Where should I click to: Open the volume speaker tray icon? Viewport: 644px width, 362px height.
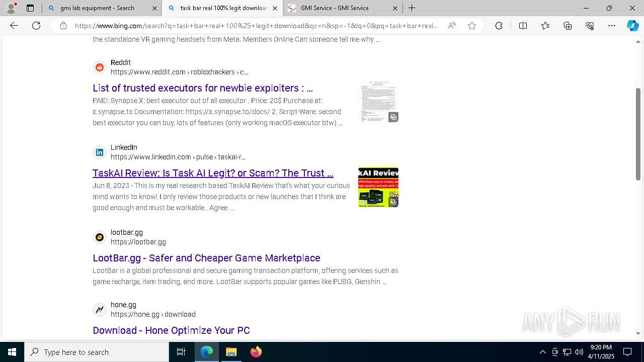tap(579, 352)
